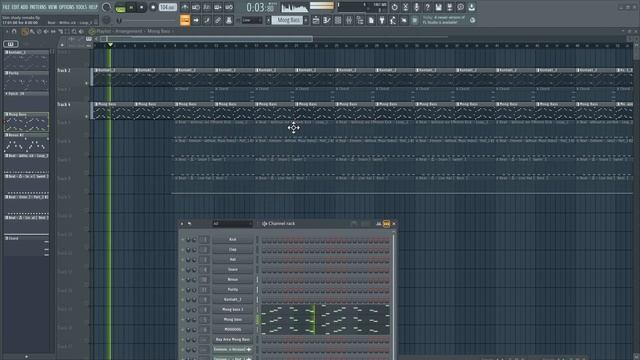Toggle Channel rack graph editor icon

(378, 224)
